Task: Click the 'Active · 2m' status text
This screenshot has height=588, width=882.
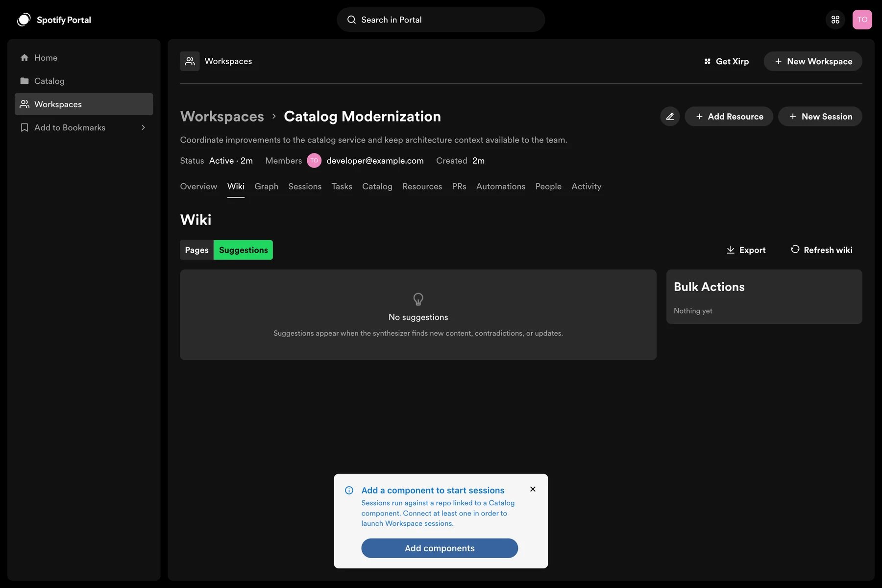Action: [x=231, y=161]
